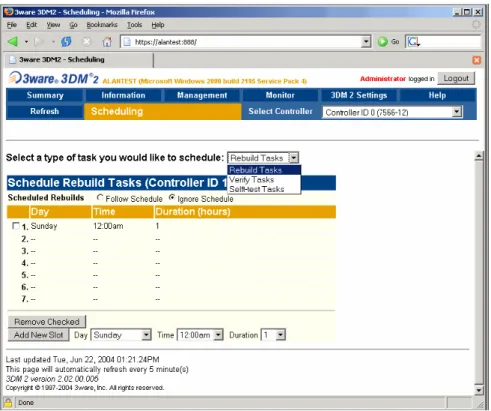
Task: Choose Selftest Tasks from dropdown list
Action: 264,189
